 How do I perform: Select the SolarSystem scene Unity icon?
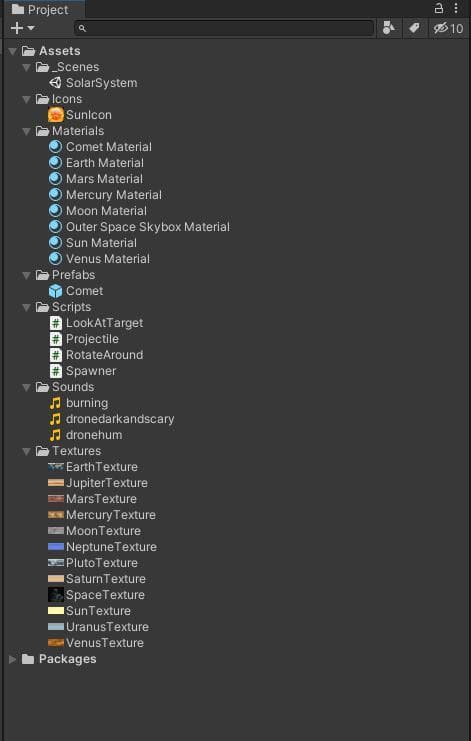pyautogui.click(x=55, y=83)
